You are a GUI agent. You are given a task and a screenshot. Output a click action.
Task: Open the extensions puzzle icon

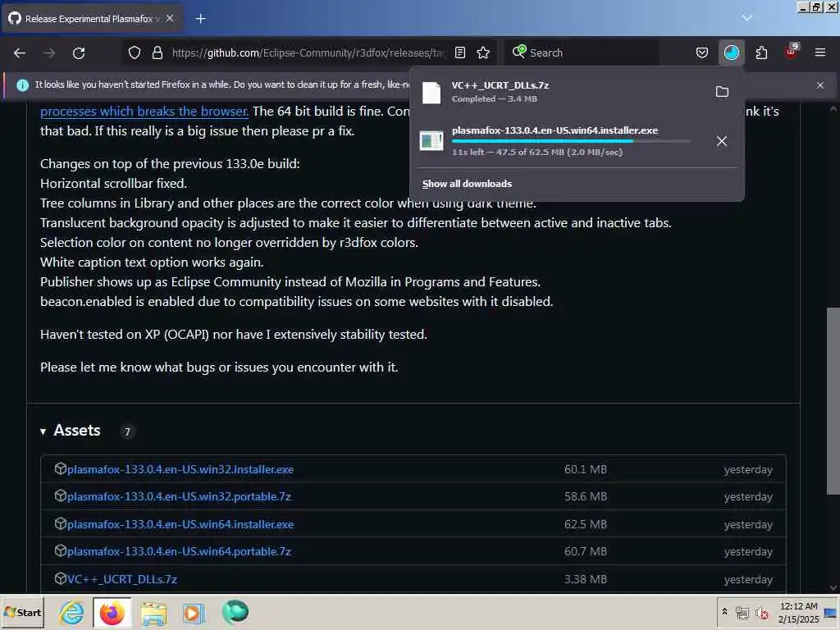[761, 52]
